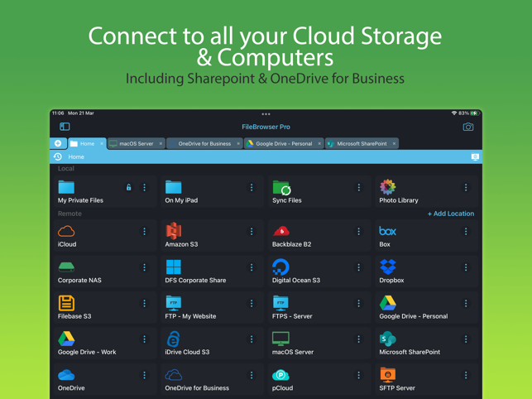Image resolution: width=532 pixels, height=399 pixels.
Task: Open Corporate NAS drive
Action: click(x=105, y=272)
